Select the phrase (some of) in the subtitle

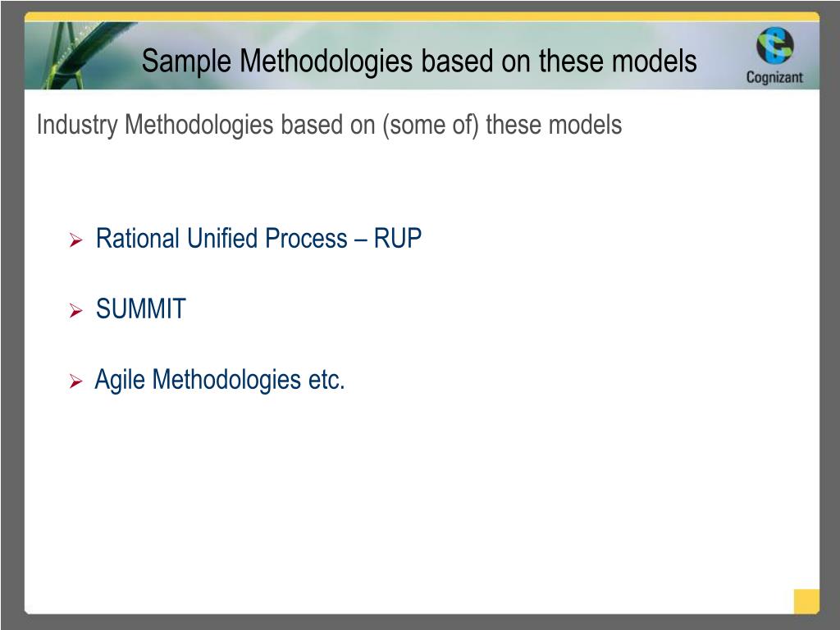tap(430, 126)
